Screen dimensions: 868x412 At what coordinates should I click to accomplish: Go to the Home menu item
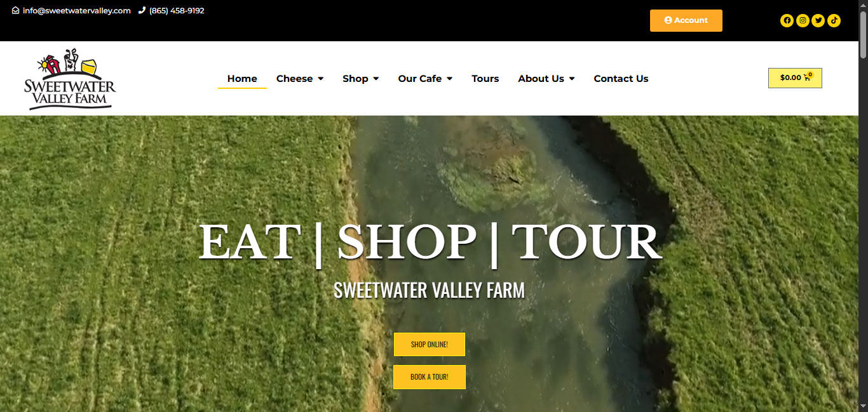pos(242,79)
